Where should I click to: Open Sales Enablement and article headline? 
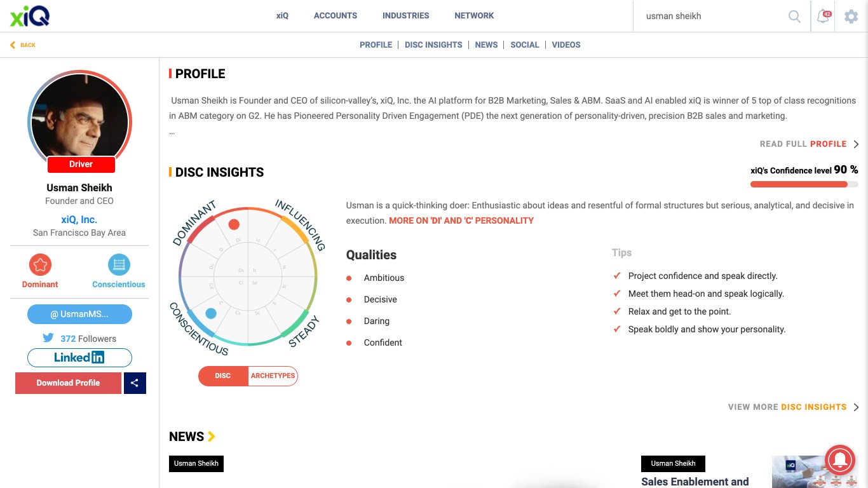695,482
